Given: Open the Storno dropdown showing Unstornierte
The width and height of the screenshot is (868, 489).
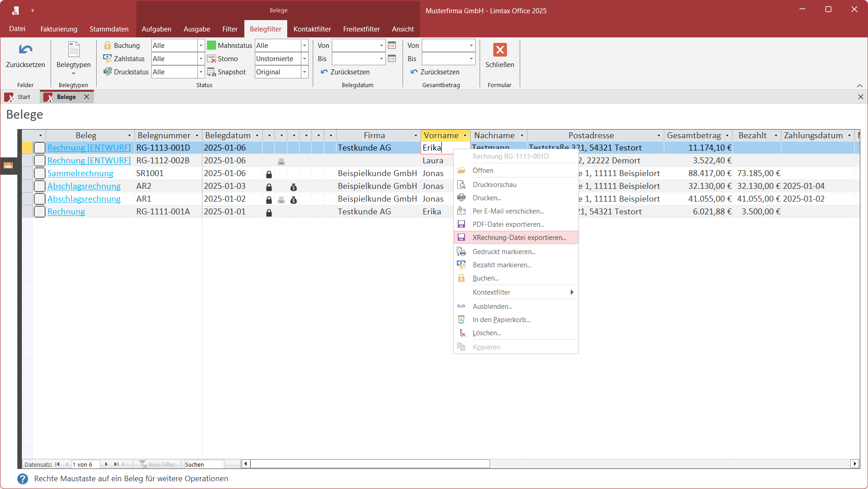Looking at the screenshot, I should [305, 59].
